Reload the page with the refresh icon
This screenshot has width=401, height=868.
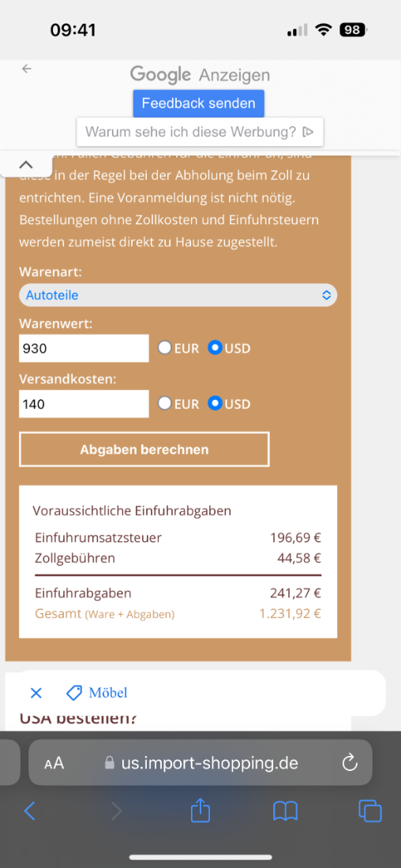coord(350,764)
